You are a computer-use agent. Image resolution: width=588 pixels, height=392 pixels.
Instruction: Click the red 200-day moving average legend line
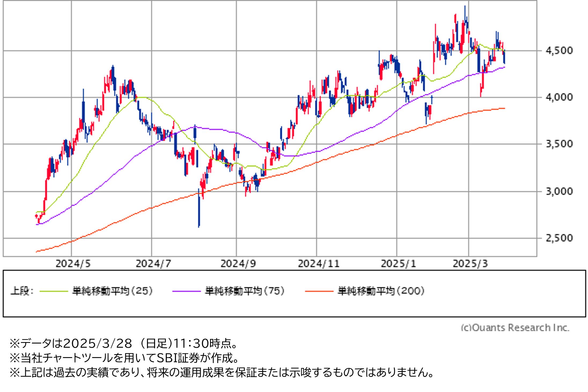pyautogui.click(x=319, y=291)
